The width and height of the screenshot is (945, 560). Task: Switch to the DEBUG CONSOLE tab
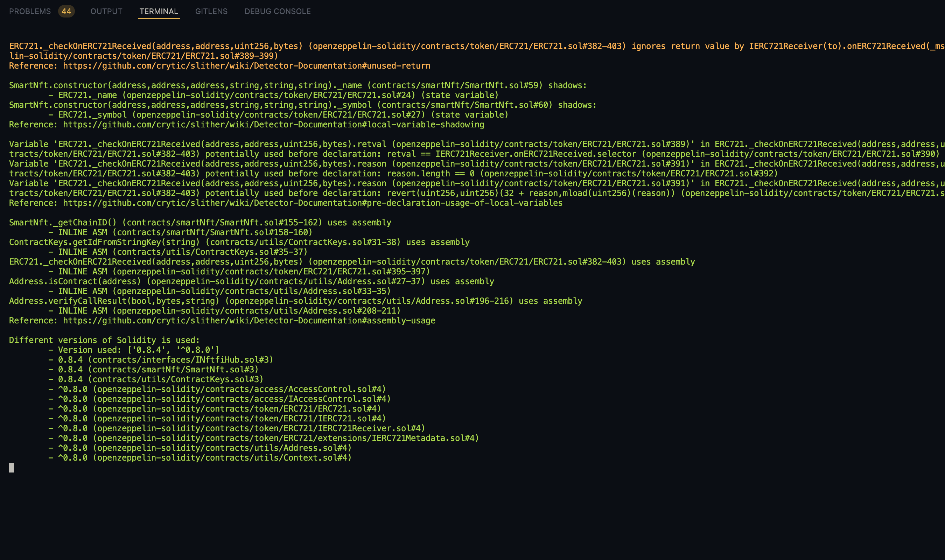tap(278, 11)
